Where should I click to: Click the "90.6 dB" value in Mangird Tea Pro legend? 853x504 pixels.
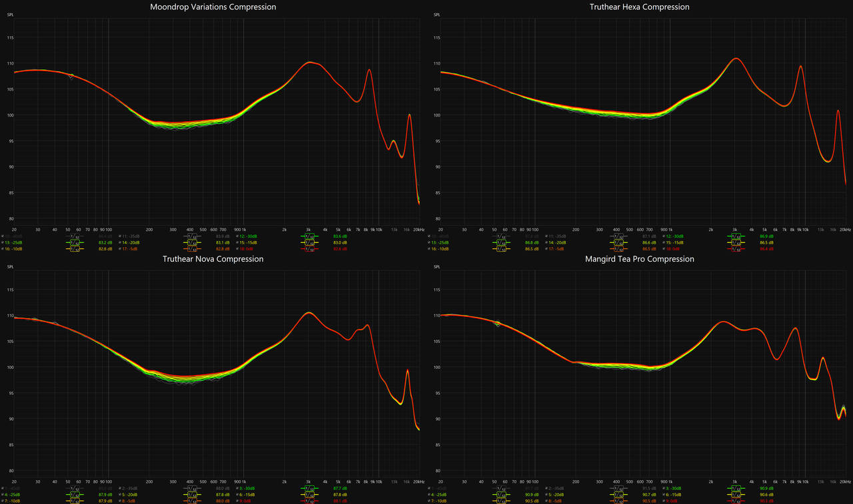pos(766,495)
